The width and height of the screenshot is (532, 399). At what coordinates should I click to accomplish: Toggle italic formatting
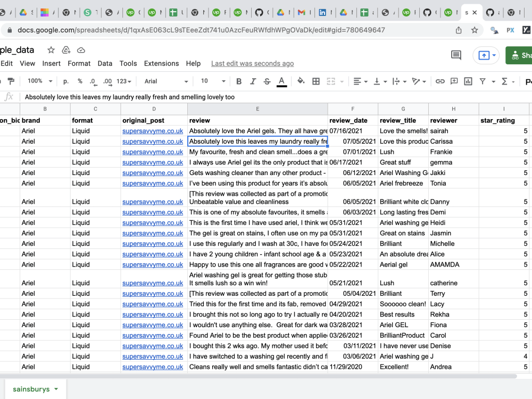(x=253, y=81)
